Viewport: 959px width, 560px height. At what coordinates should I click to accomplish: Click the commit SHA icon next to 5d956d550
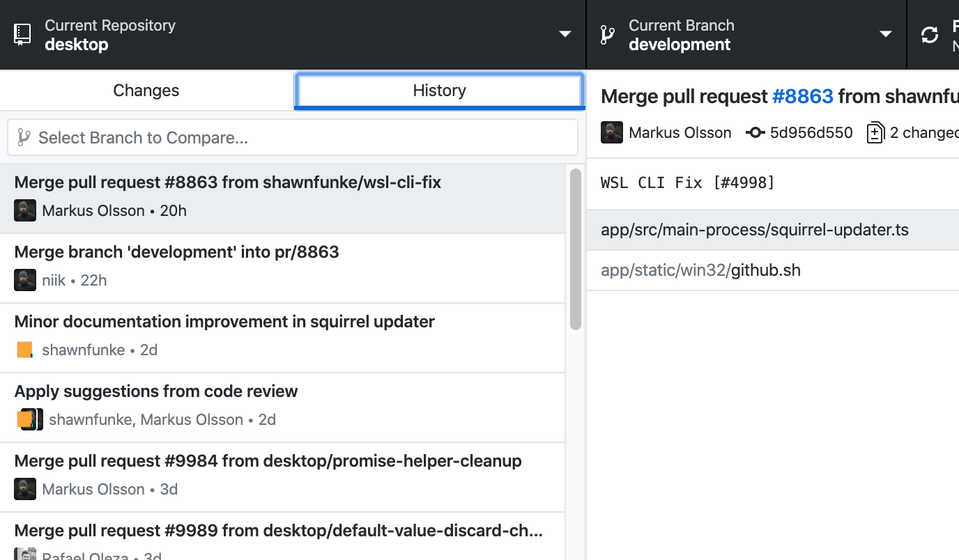tap(755, 132)
